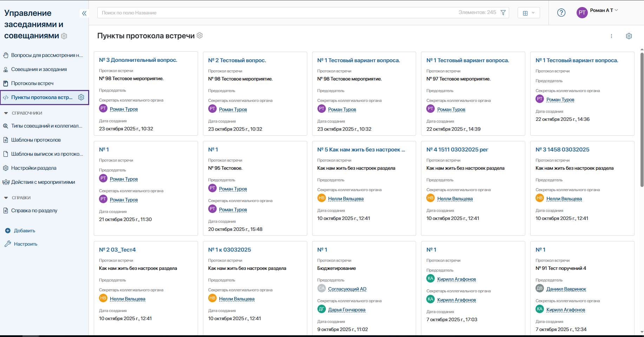Click gear beside sidebar item Пункты протокола

[x=81, y=97]
